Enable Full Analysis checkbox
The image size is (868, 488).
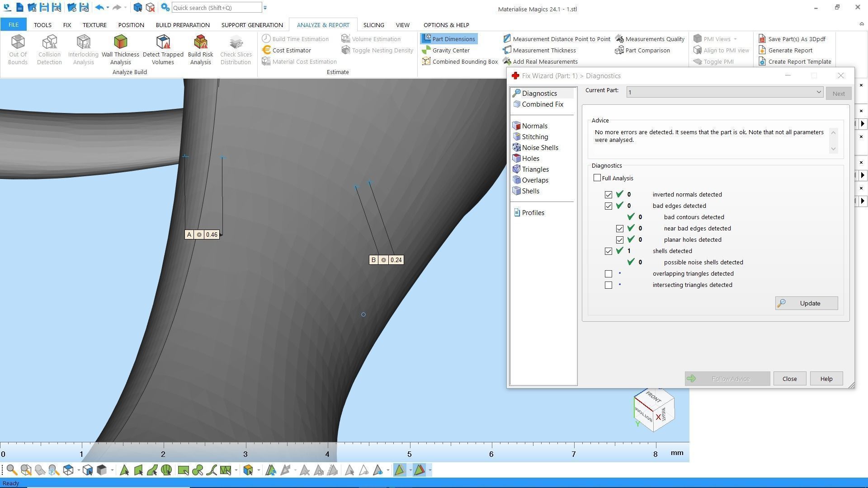(x=597, y=178)
